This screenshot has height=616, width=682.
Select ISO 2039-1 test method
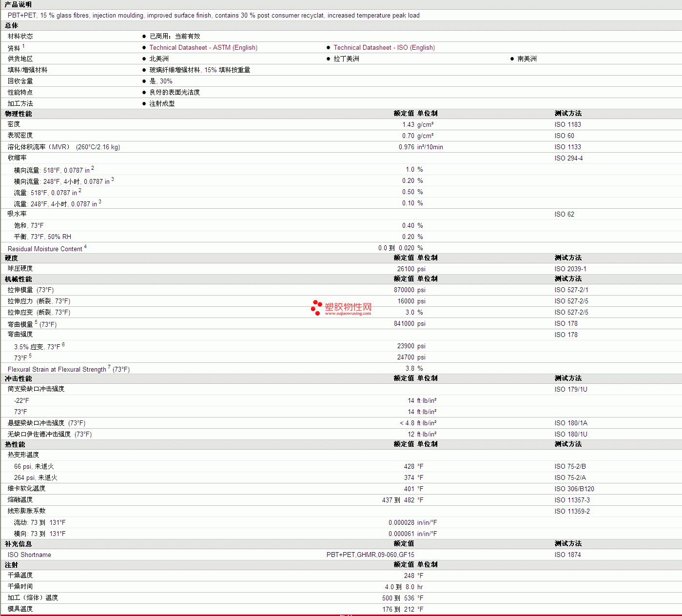pyautogui.click(x=570, y=269)
